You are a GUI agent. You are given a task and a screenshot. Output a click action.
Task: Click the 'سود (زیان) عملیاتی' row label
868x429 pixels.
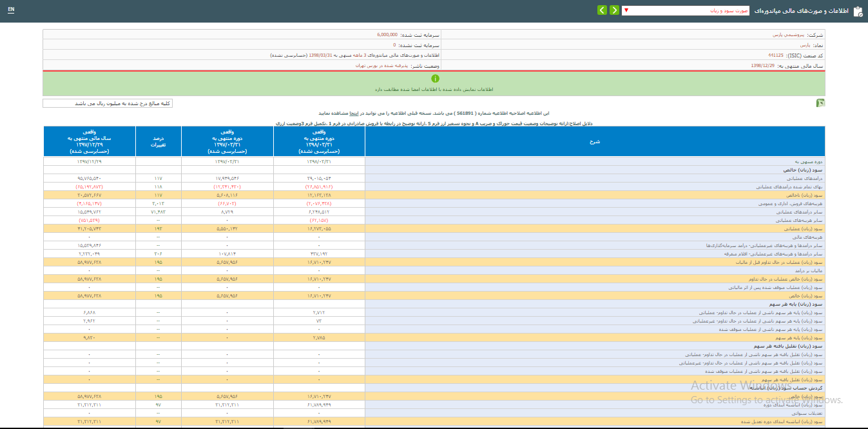[x=802, y=228]
